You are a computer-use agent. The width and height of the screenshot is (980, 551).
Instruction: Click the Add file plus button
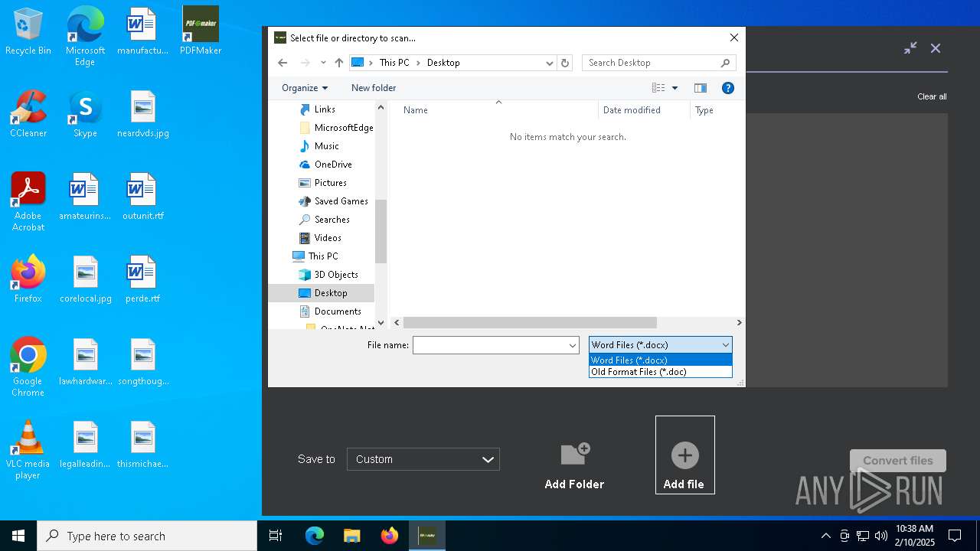(684, 455)
